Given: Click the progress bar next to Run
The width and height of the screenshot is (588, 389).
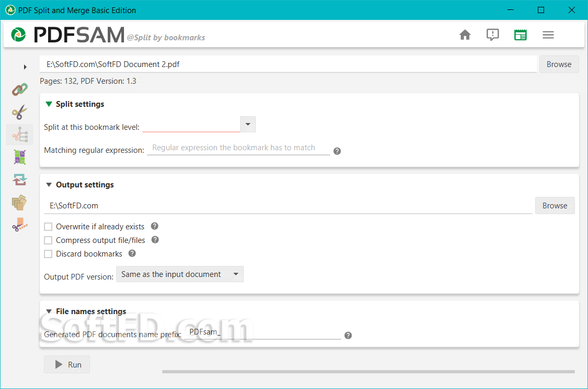Looking at the screenshot, I should tap(368, 372).
